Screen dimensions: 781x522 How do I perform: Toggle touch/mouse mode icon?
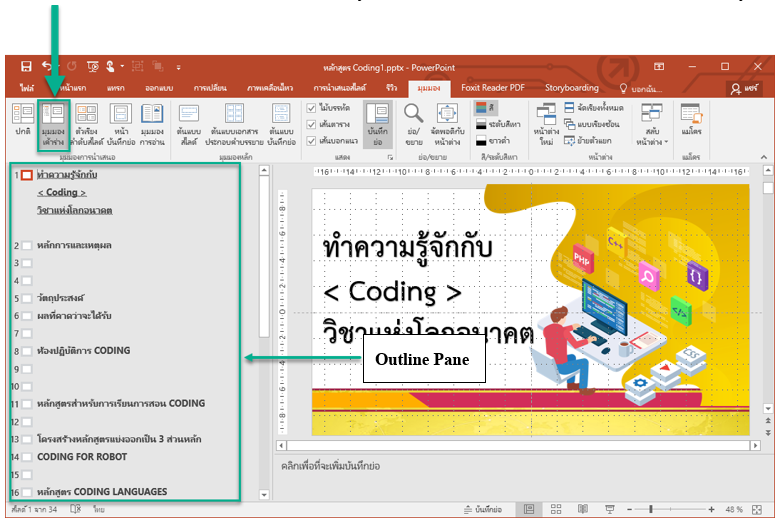pos(111,66)
